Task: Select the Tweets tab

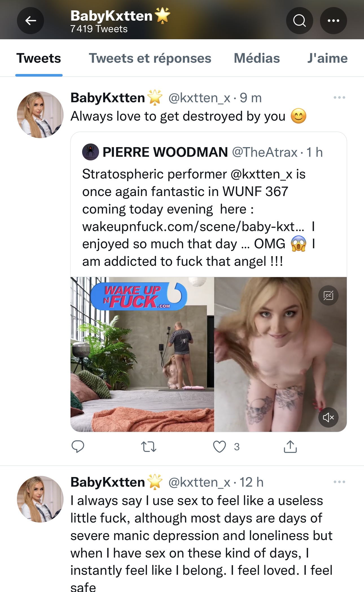Action: pyautogui.click(x=39, y=58)
